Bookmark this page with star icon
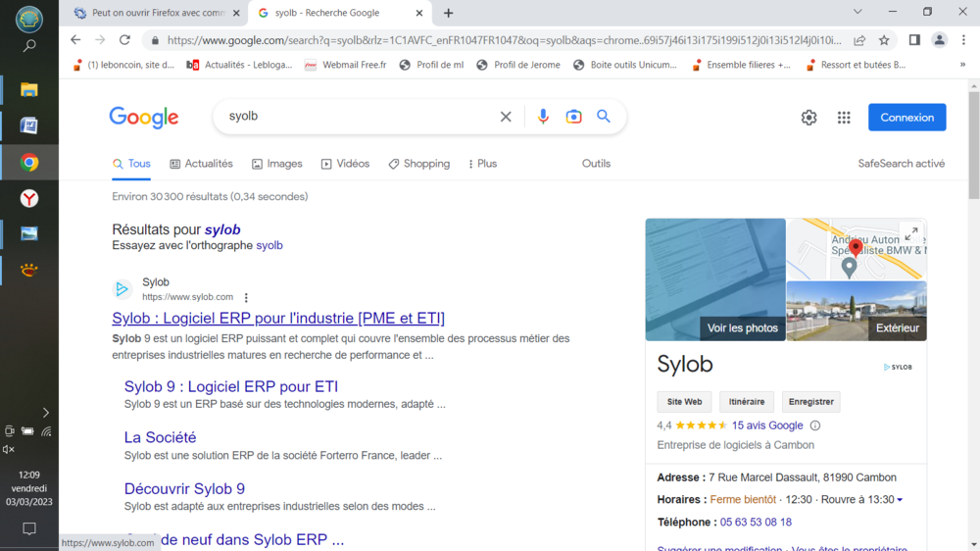This screenshot has height=551, width=980. click(x=884, y=40)
